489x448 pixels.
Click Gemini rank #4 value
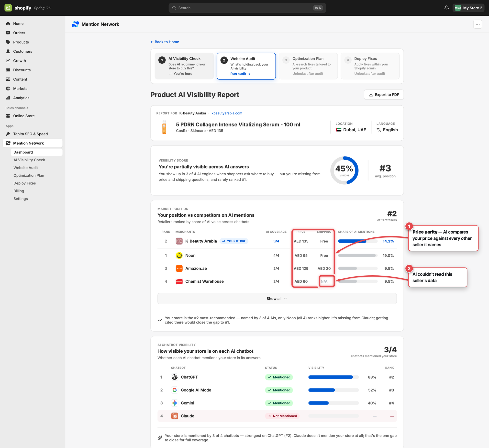391,403
